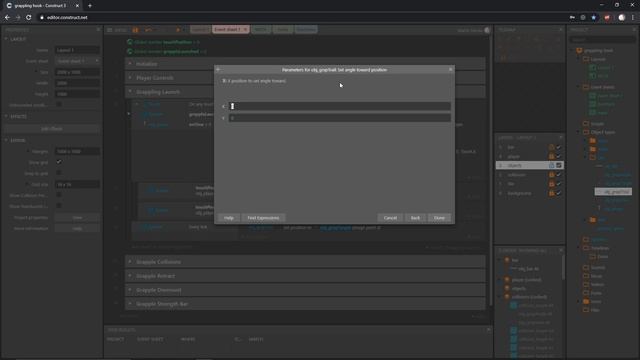Click the red extension icon in the browser toolbar
640x360 pixels.
(607, 18)
